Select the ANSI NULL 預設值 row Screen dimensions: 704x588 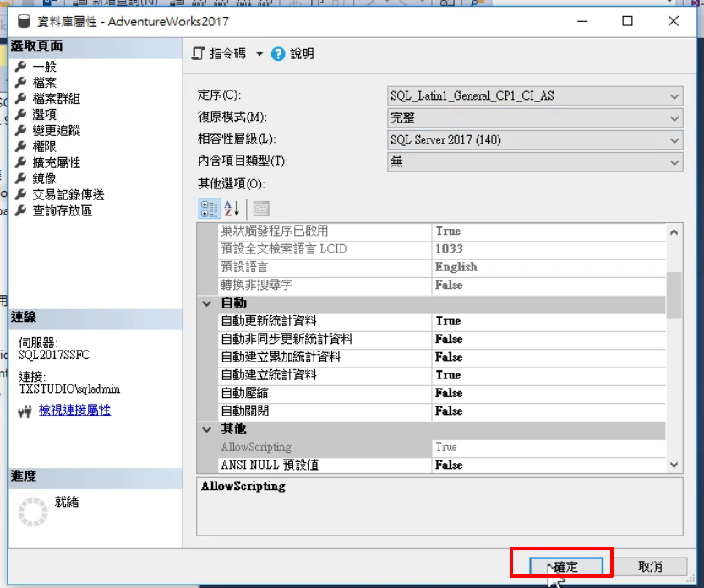tap(442, 465)
